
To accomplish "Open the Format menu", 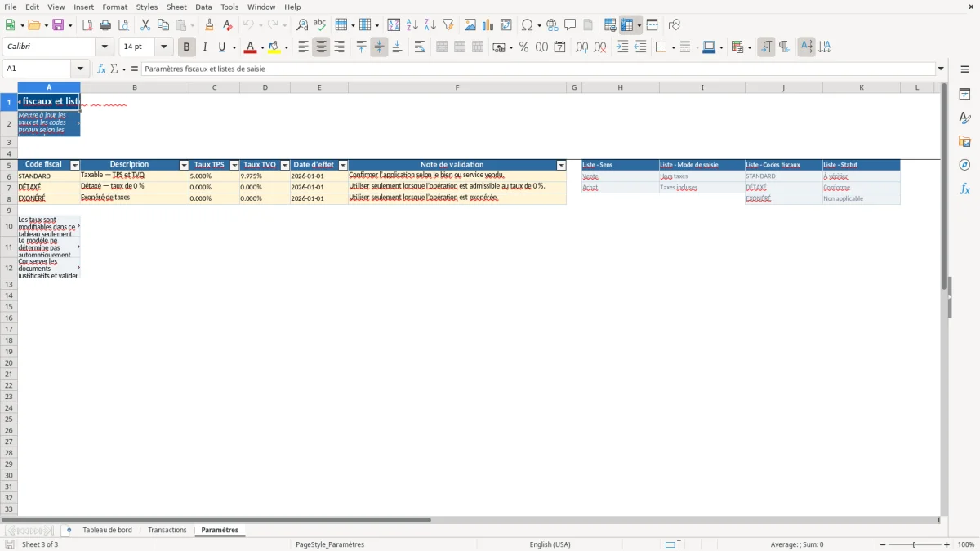I will point(114,7).
